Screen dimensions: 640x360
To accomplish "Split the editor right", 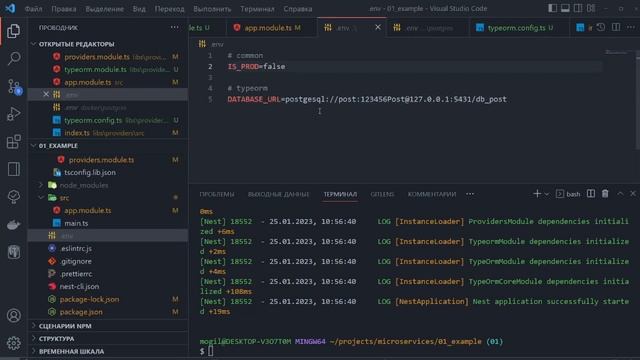I will click(x=616, y=27).
